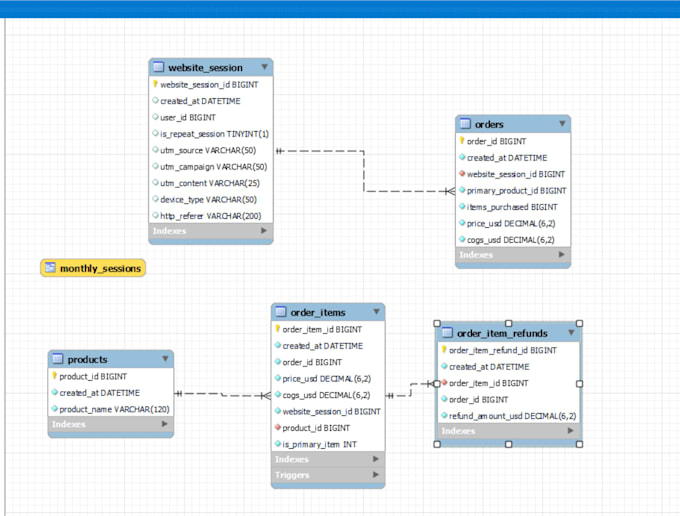This screenshot has height=516, width=680.
Task: Click the order_item_refunds table icon
Action: 447,333
